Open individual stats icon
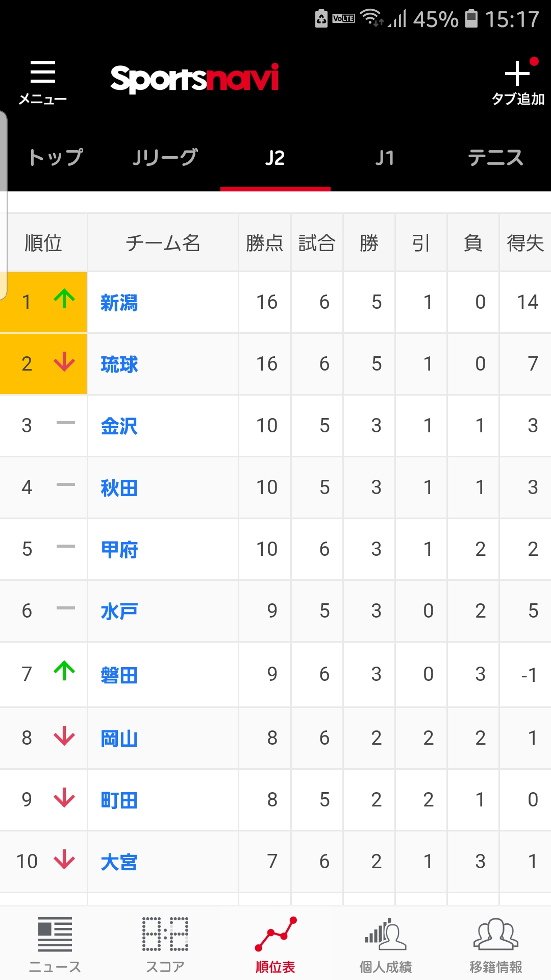 pos(386,935)
